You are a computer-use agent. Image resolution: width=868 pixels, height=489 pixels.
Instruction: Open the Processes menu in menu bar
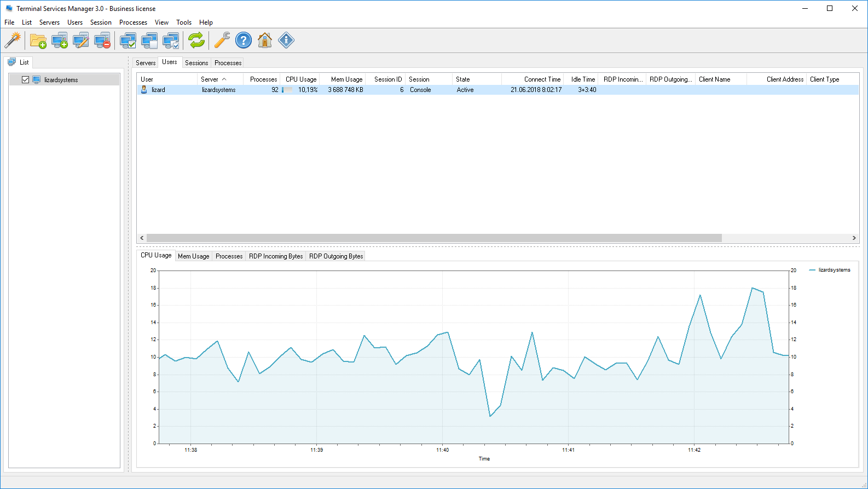pyautogui.click(x=133, y=22)
